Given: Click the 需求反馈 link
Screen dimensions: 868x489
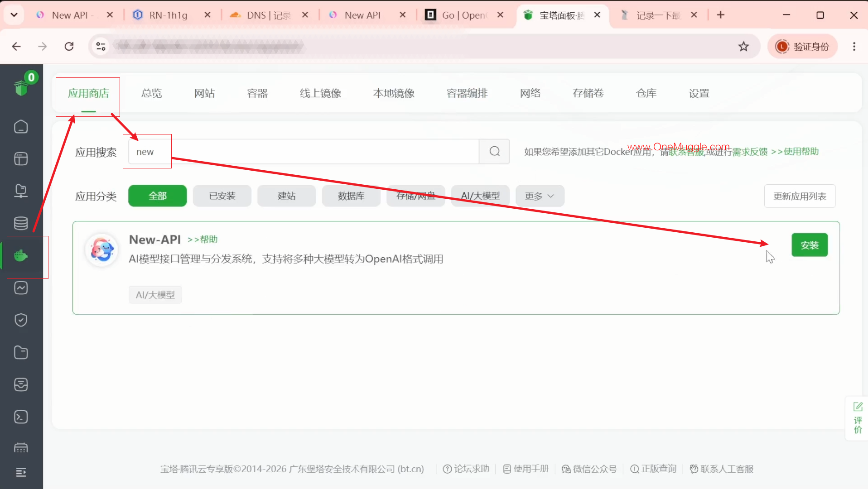Looking at the screenshot, I should [x=750, y=152].
